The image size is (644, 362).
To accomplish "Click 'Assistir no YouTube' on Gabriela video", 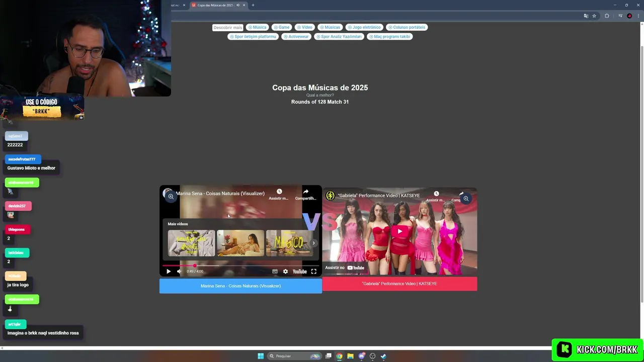I will point(345,267).
